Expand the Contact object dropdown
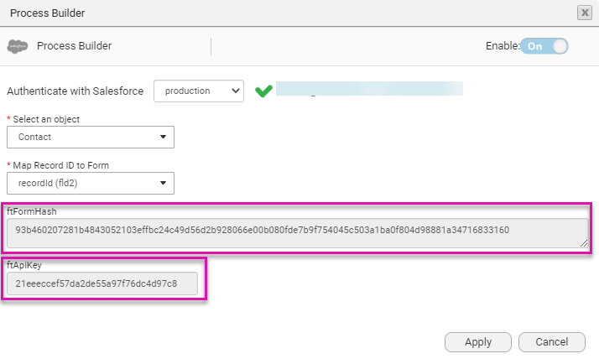This screenshot has height=364, width=599. (91, 137)
